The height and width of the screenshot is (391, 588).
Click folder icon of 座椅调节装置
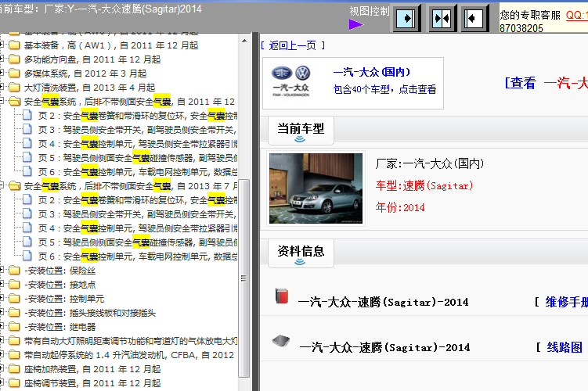[14, 383]
